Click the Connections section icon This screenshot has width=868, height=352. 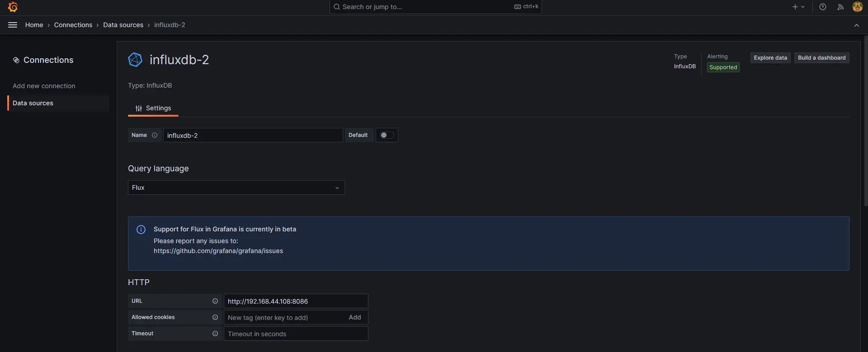pyautogui.click(x=16, y=60)
